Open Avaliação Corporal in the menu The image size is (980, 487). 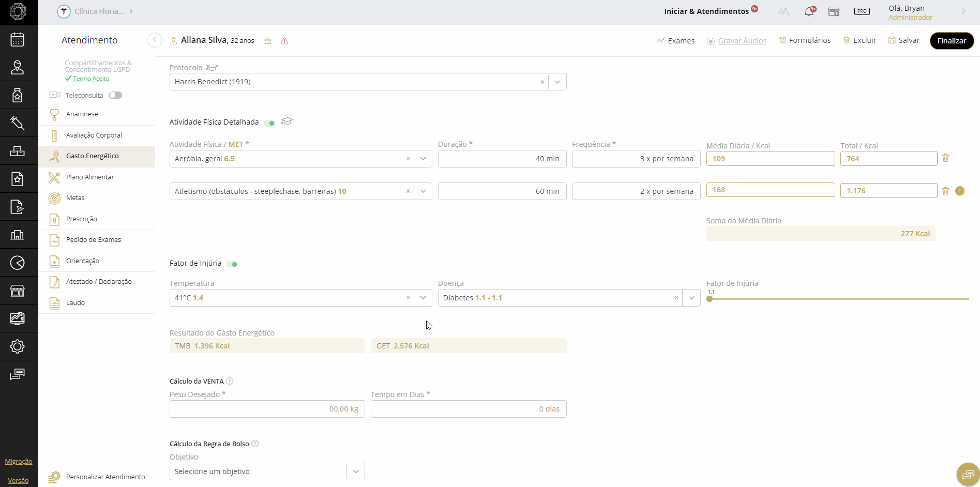[x=94, y=135]
